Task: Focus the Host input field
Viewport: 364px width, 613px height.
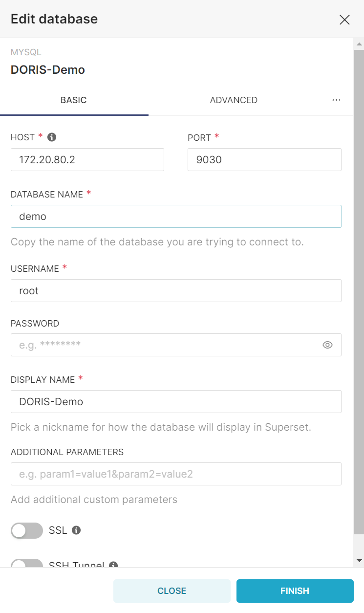Action: coord(87,160)
